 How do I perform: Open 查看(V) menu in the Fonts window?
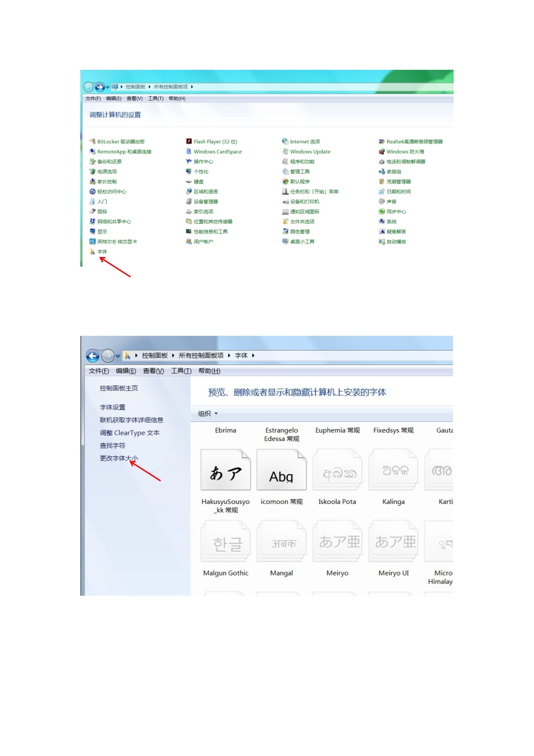(153, 371)
